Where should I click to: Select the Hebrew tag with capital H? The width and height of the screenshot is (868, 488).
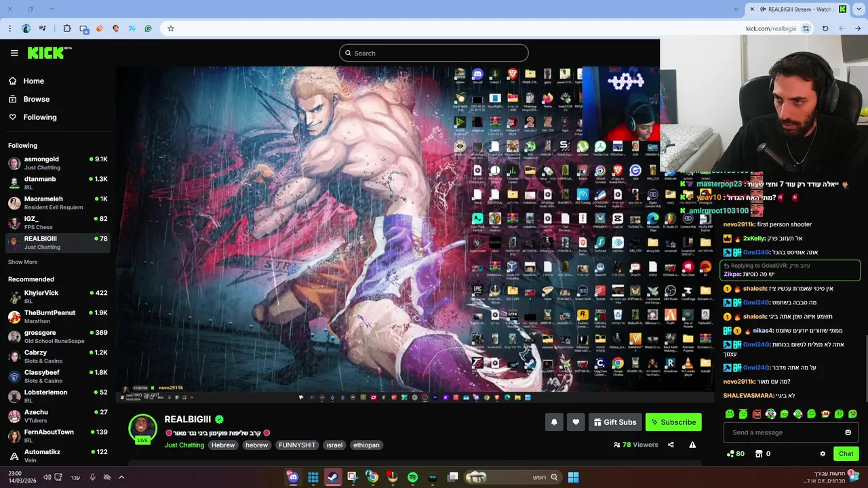pyautogui.click(x=222, y=445)
